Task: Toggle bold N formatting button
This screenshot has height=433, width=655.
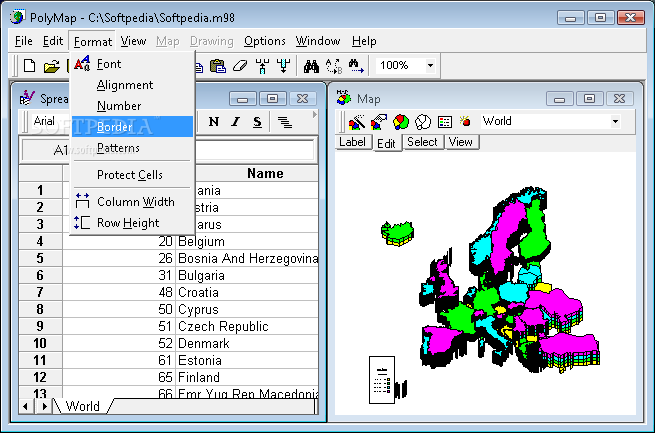Action: coord(214,122)
